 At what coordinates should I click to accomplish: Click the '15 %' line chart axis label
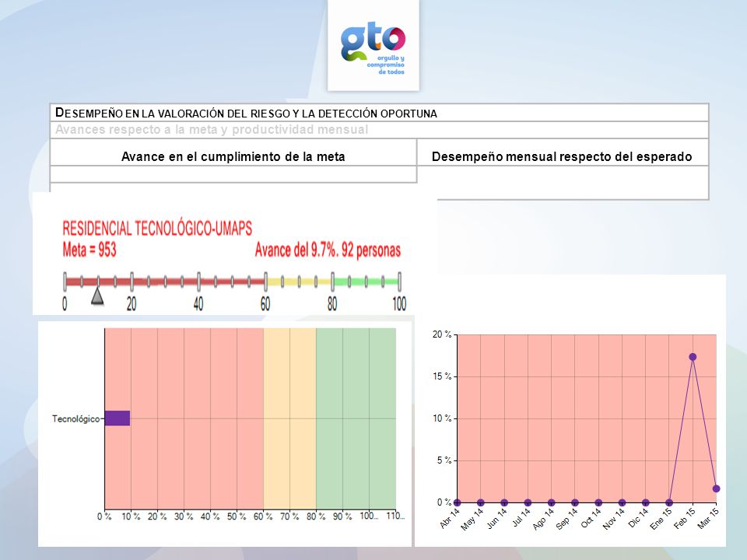click(442, 376)
